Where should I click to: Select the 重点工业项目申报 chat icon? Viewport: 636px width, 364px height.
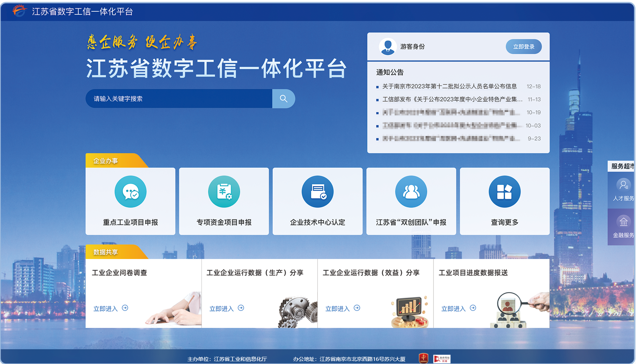click(130, 191)
